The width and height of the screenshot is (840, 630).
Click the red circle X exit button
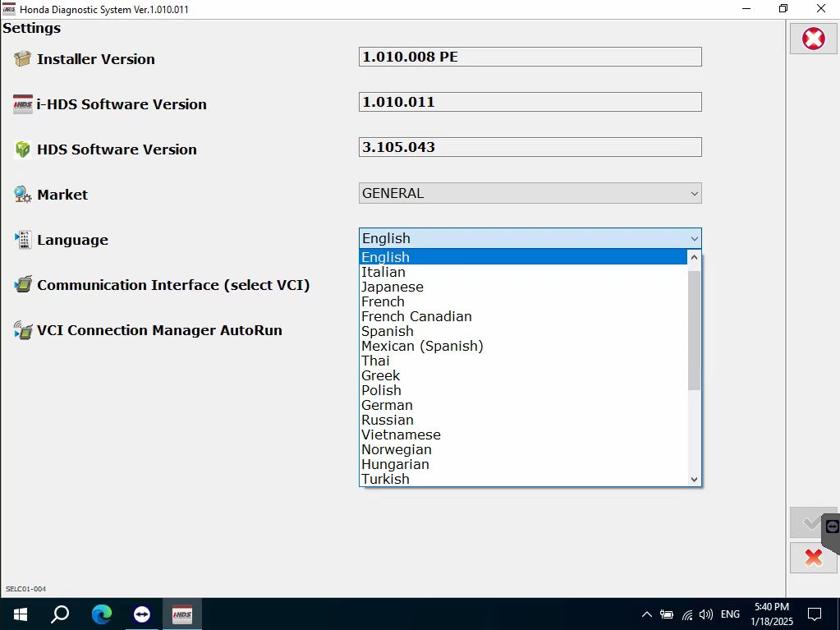813,39
